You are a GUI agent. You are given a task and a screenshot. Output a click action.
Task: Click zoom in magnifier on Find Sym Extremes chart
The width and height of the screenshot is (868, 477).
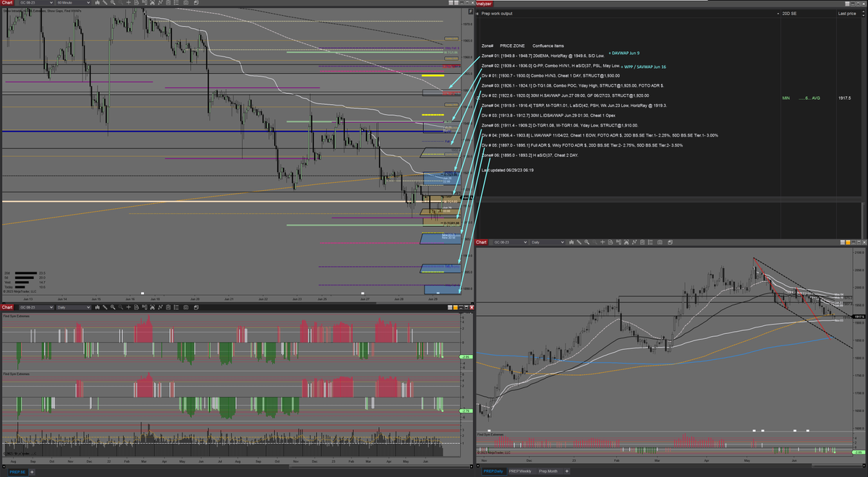[x=113, y=307]
